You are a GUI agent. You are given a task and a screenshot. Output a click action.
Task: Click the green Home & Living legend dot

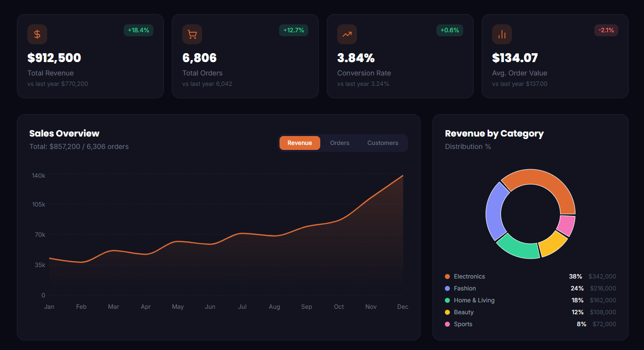(x=447, y=300)
